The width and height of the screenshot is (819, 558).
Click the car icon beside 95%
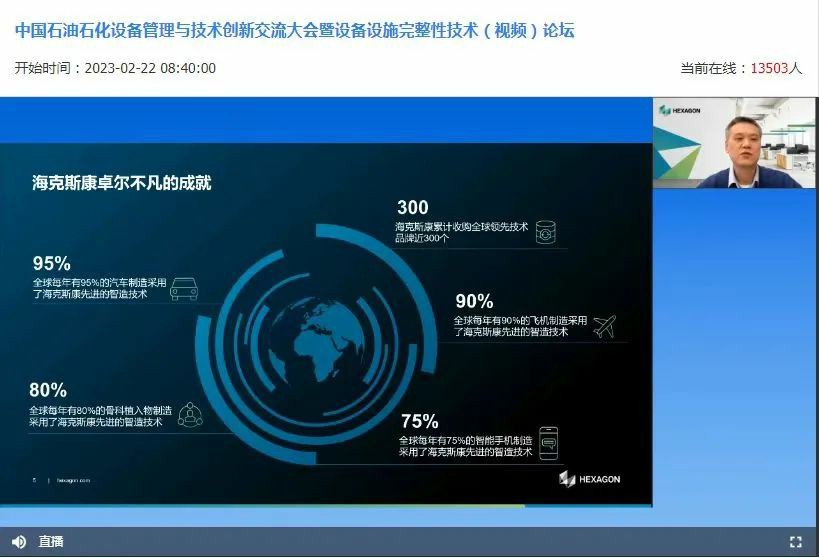pyautogui.click(x=183, y=290)
